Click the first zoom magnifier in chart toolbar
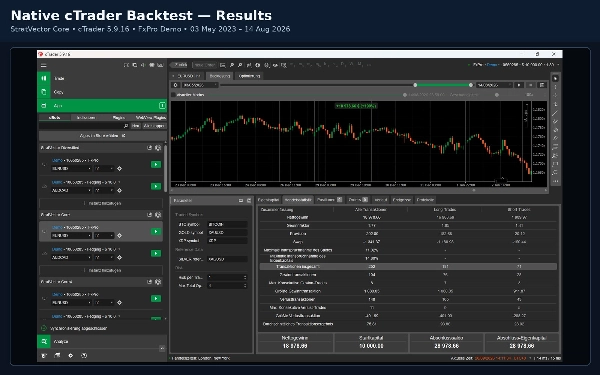The width and height of the screenshot is (600, 375). click(x=232, y=65)
